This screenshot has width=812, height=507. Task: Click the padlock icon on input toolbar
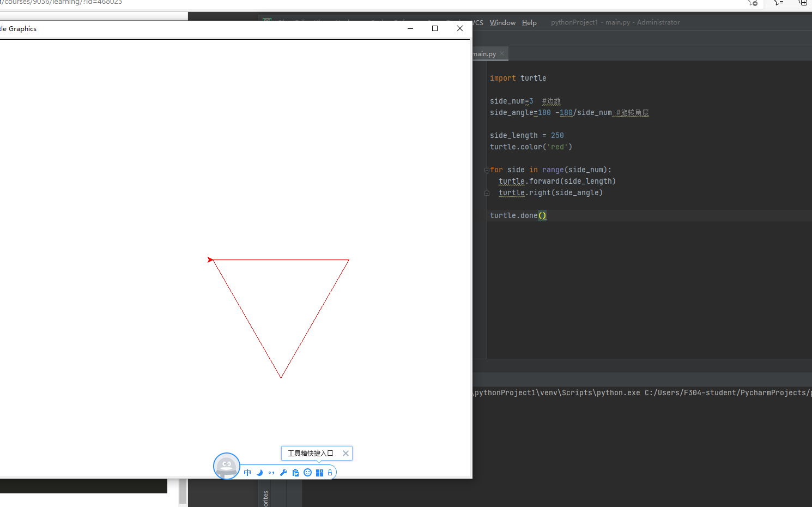click(330, 473)
